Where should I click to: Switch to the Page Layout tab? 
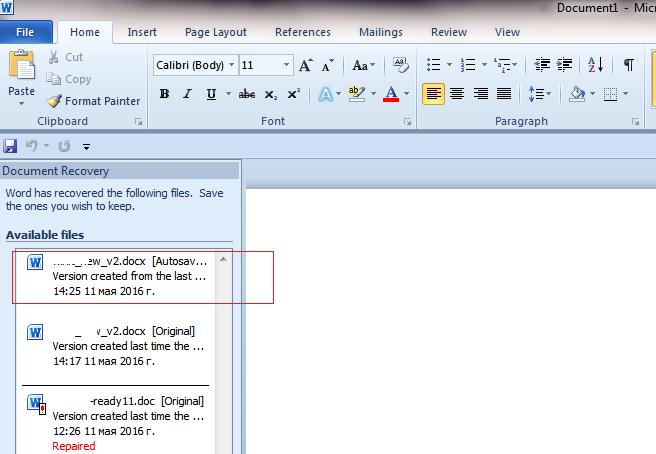[216, 32]
